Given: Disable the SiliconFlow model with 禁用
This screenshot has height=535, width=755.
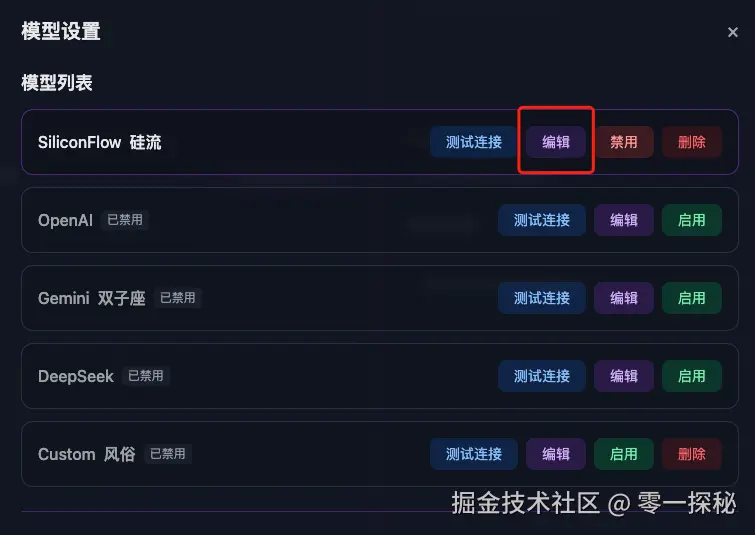Looking at the screenshot, I should (x=624, y=142).
